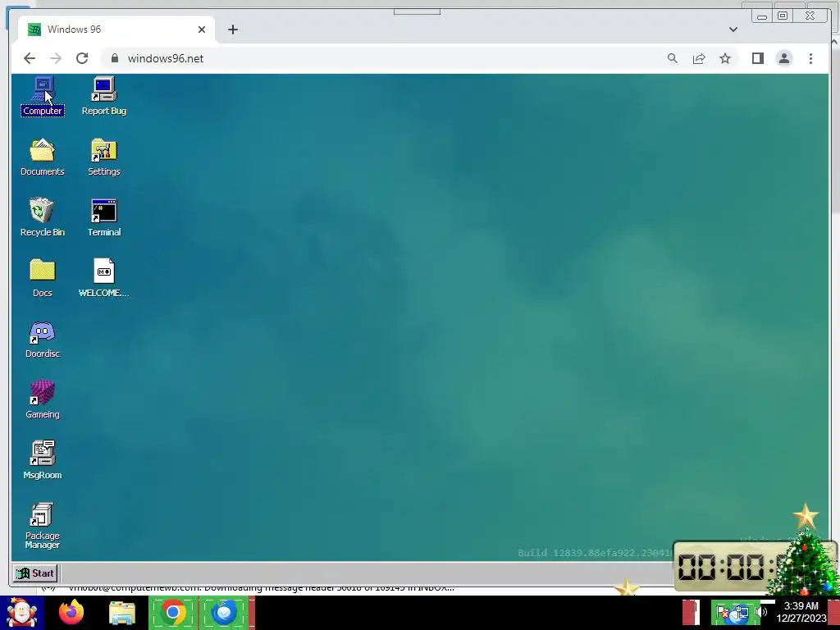Launch the MsgRoom icon
Screen dimensions: 840x630
[x=43, y=460]
